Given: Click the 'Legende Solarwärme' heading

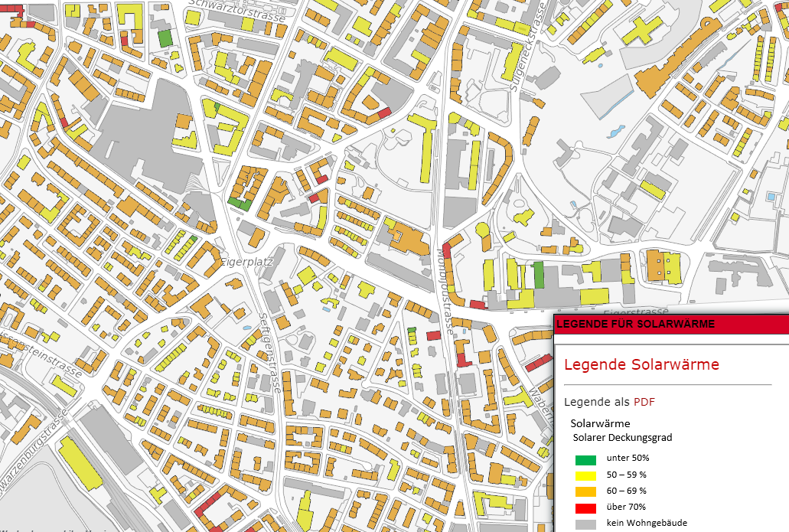Looking at the screenshot, I should 641,364.
